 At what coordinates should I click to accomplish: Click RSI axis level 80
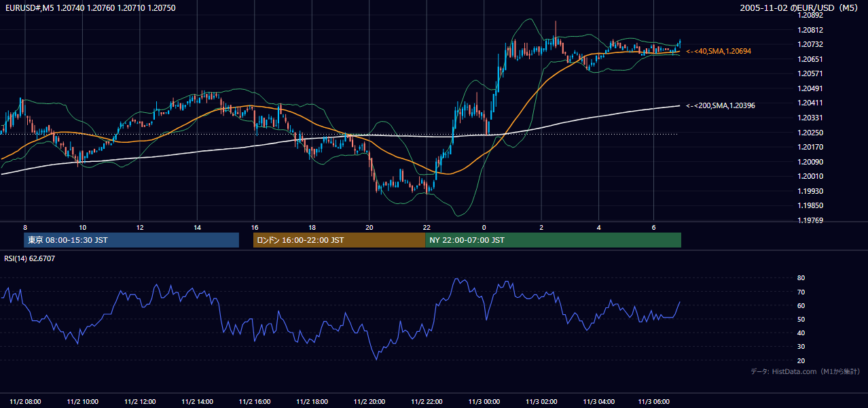coord(801,278)
